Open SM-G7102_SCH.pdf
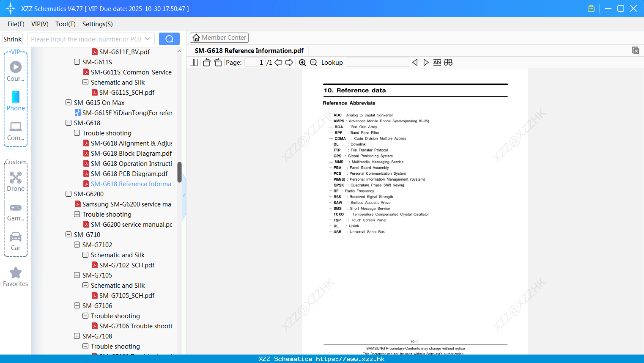The height and width of the screenshot is (363, 644). point(123,265)
